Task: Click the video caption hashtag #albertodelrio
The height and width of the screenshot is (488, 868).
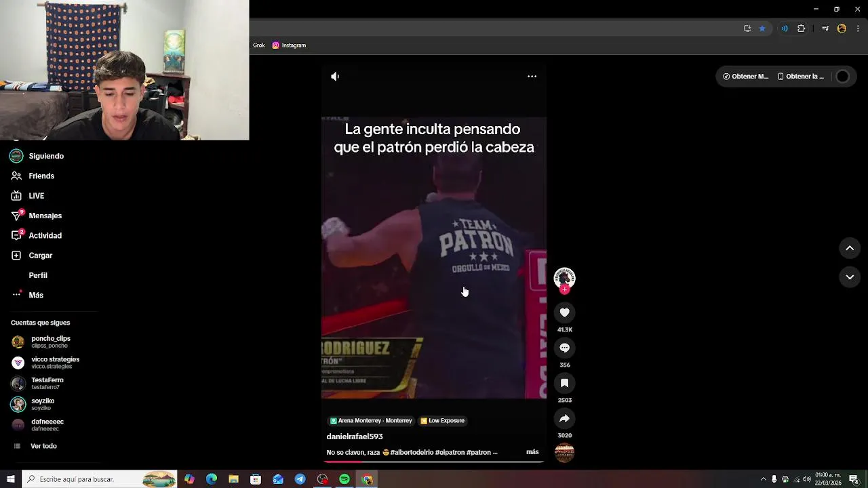Action: click(412, 452)
